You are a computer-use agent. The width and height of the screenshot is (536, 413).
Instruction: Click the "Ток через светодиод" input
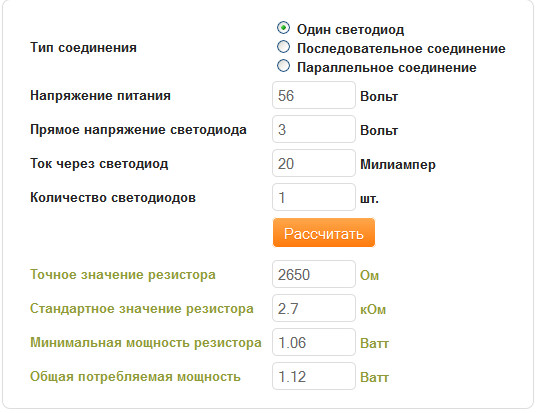tap(314, 163)
